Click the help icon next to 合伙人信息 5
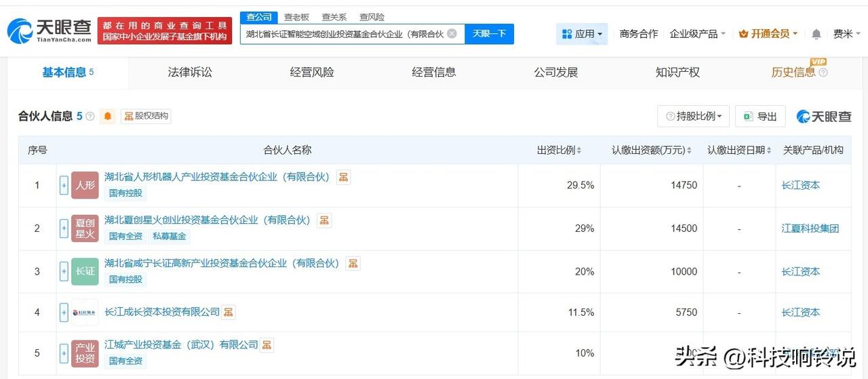This screenshot has height=379, width=868. [x=90, y=116]
